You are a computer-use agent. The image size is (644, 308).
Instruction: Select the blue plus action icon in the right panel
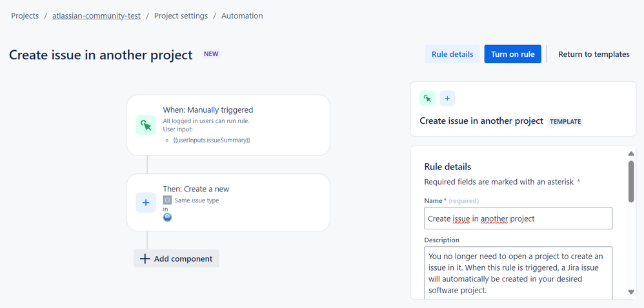pyautogui.click(x=447, y=99)
